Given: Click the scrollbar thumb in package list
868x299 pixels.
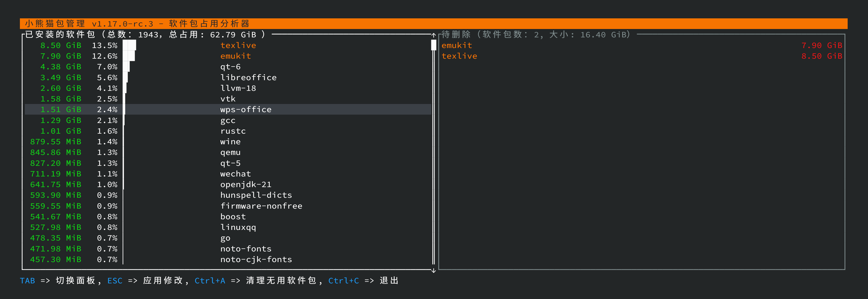Looking at the screenshot, I should pyautogui.click(x=434, y=45).
